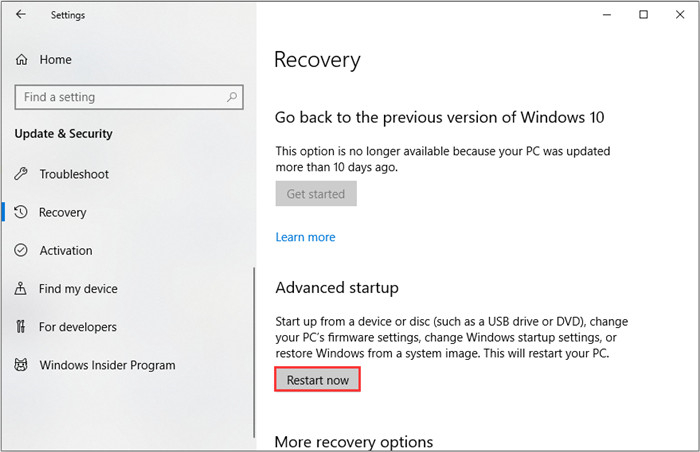The height and width of the screenshot is (452, 700).
Task: Click the For developers icon
Action: (21, 327)
